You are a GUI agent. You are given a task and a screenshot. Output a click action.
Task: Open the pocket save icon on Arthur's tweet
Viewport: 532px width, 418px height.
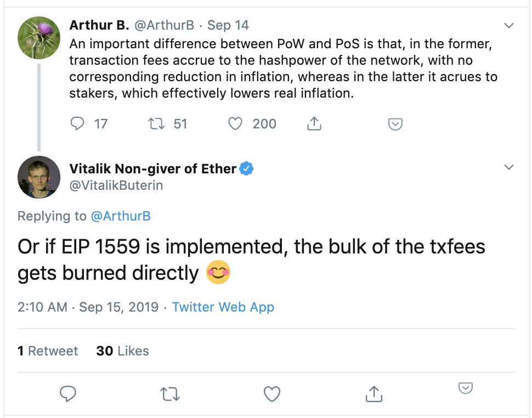pos(395,124)
